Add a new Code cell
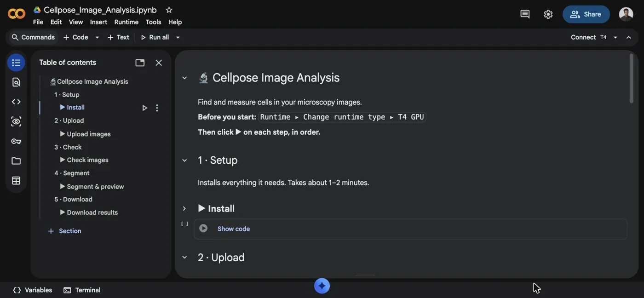 tap(75, 37)
